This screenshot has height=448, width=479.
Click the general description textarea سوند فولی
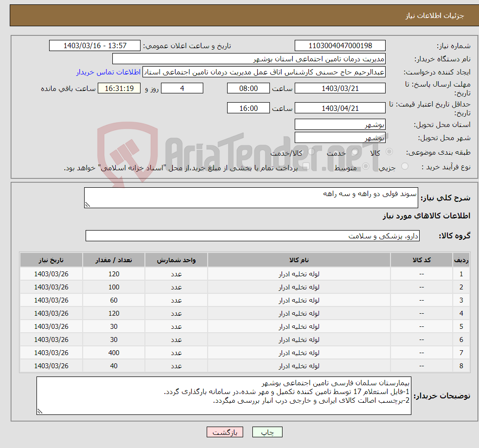251,197
